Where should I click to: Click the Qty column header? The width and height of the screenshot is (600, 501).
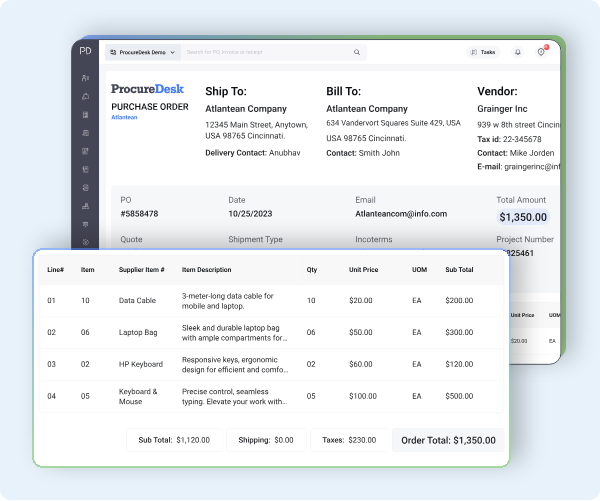[312, 270]
